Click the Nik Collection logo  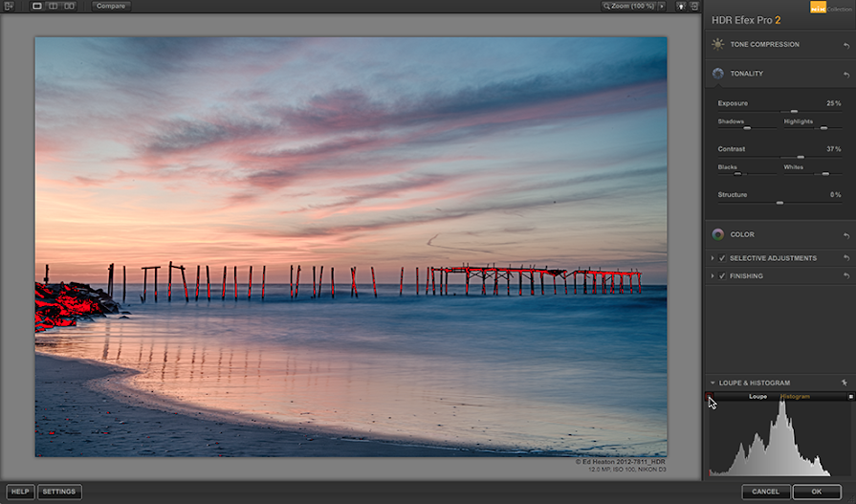click(830, 7)
